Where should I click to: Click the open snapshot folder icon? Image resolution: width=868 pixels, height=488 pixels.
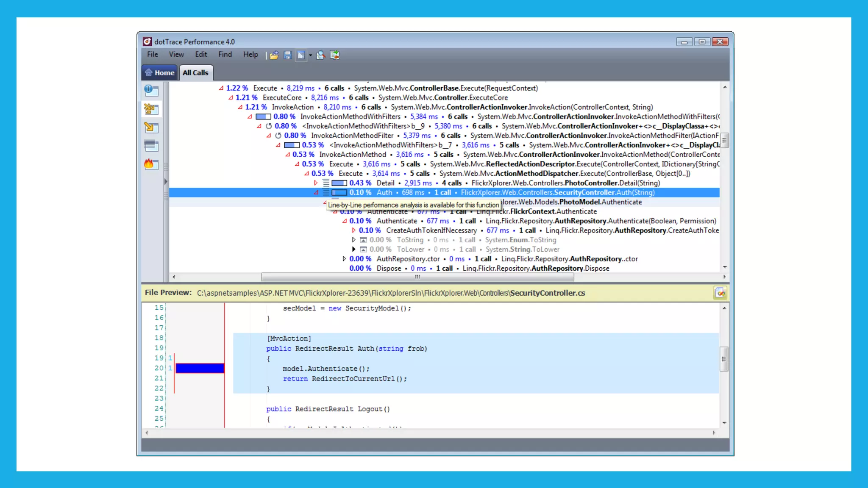coord(274,55)
